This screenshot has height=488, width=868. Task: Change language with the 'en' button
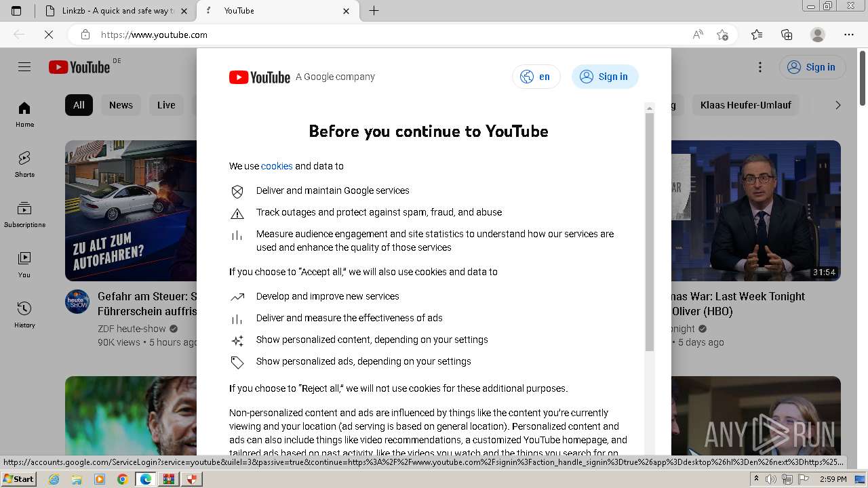coord(536,77)
